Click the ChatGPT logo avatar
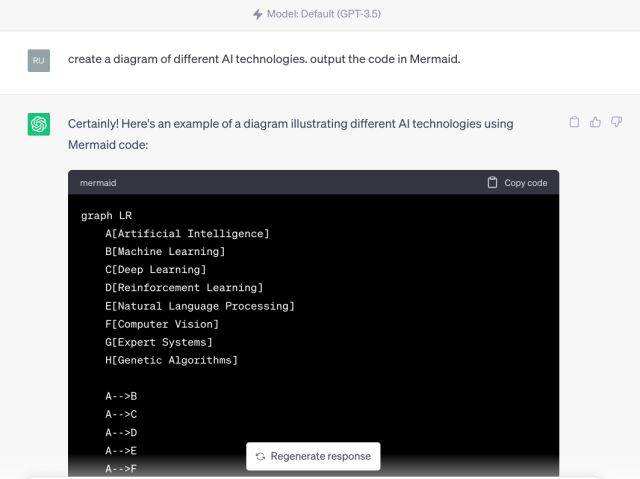This screenshot has width=640, height=479. 39,124
